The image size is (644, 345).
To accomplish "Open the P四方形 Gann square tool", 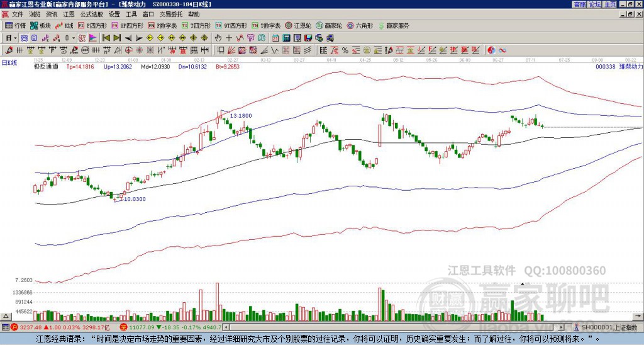I will tap(92, 25).
